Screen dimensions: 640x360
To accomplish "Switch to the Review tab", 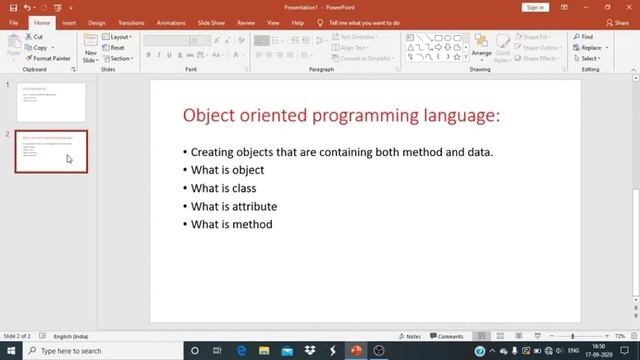I will click(x=246, y=23).
